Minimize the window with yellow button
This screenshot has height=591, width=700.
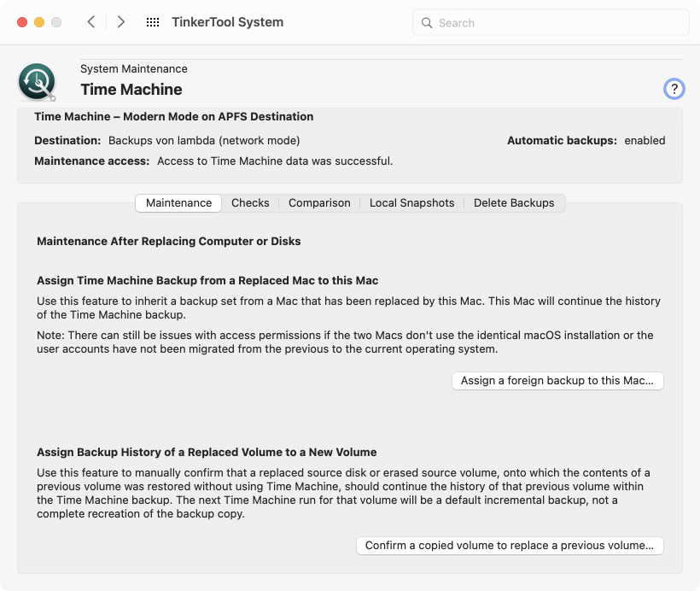[39, 22]
